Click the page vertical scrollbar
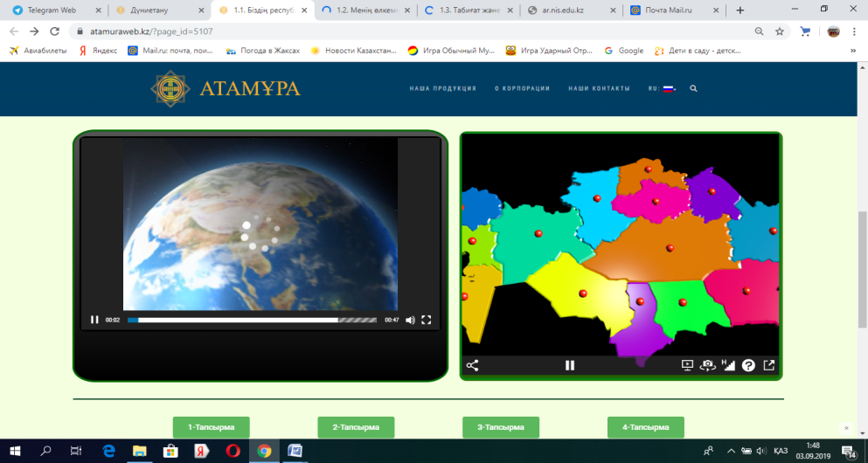 click(x=863, y=269)
